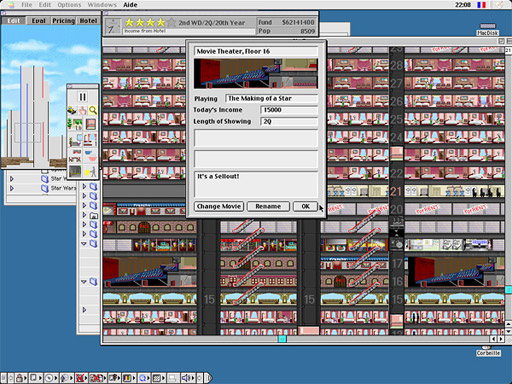Expand the bottommost disclosure triangle in Finder list

84,310
